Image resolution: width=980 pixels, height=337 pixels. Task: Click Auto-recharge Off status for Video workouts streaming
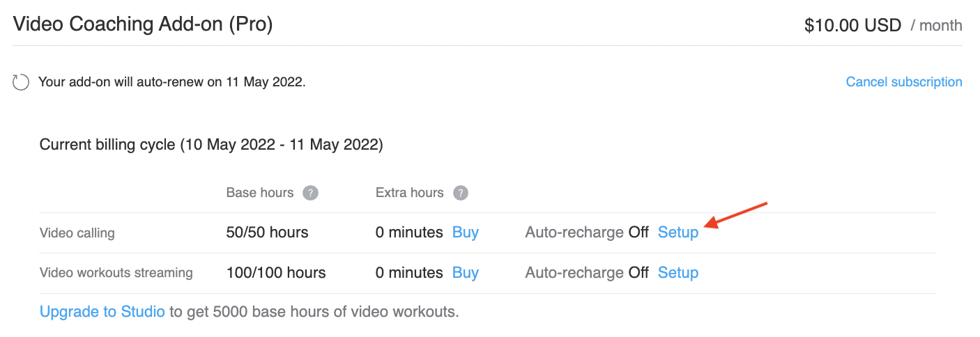point(587,272)
